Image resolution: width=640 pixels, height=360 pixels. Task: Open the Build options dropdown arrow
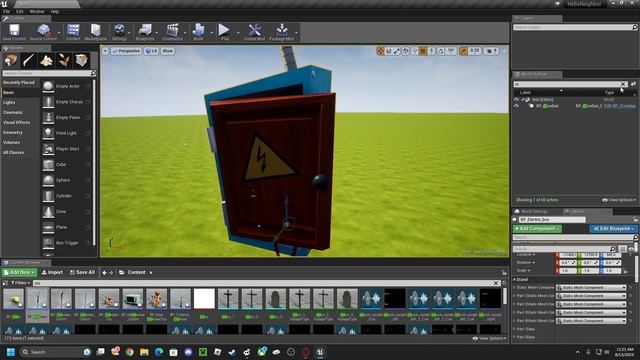point(211,32)
